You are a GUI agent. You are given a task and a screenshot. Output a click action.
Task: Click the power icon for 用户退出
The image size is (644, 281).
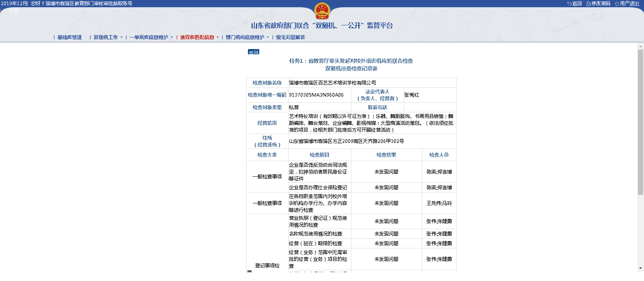pyautogui.click(x=617, y=4)
